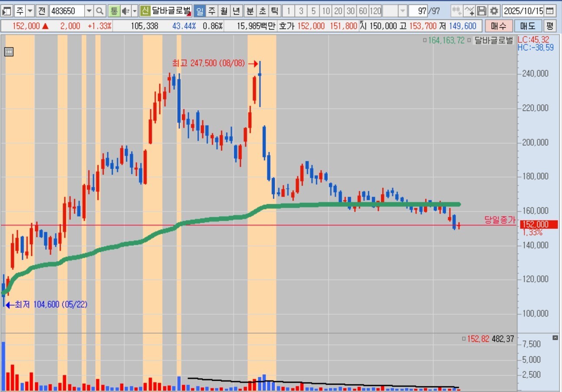
Task: Select the 3 period interval button
Action: [301, 11]
